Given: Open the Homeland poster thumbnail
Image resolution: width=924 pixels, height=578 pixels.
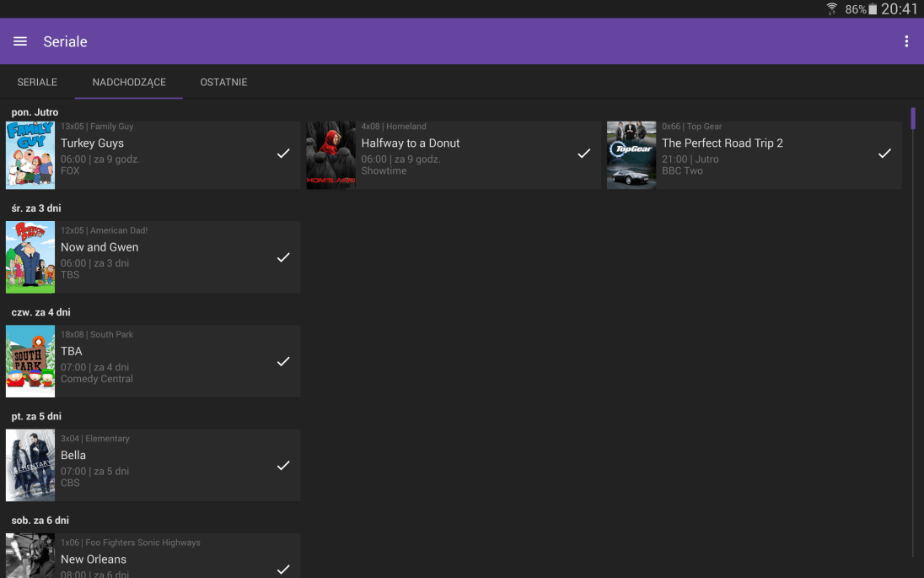Looking at the screenshot, I should pyautogui.click(x=330, y=155).
